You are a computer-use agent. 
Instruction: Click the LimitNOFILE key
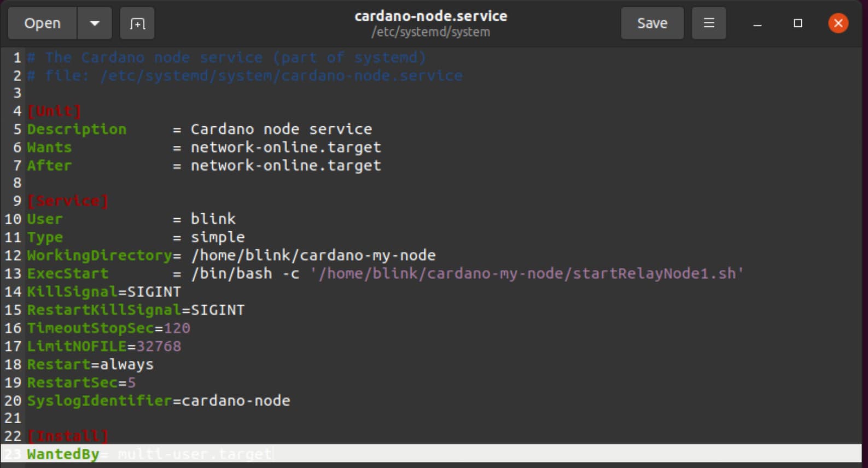[77, 346]
